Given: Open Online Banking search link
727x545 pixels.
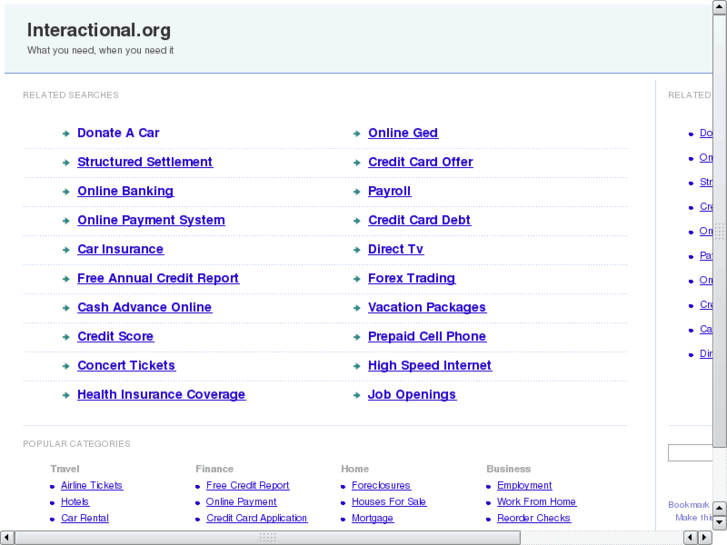Looking at the screenshot, I should pyautogui.click(x=126, y=191).
